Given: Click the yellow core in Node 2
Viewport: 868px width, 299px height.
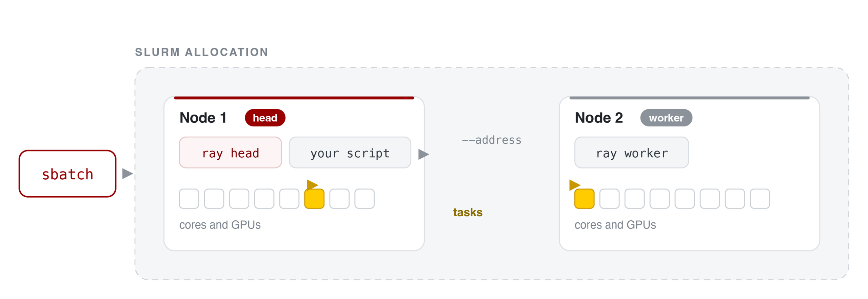Looking at the screenshot, I should point(584,199).
